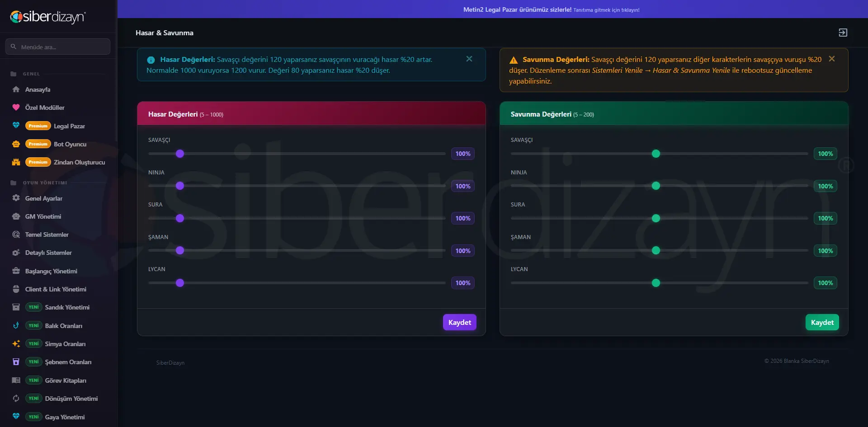Click the Görev Kitapları book icon
The image size is (868, 427).
pos(16,380)
